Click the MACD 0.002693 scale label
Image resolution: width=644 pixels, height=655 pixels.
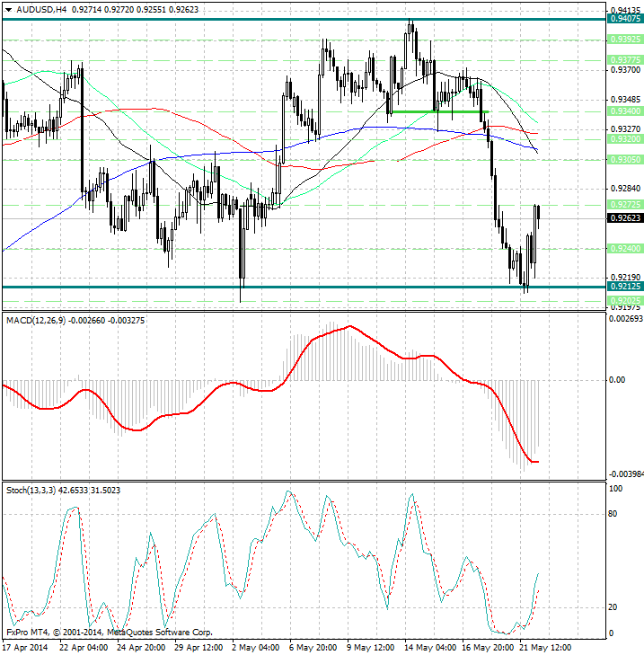coord(626,319)
